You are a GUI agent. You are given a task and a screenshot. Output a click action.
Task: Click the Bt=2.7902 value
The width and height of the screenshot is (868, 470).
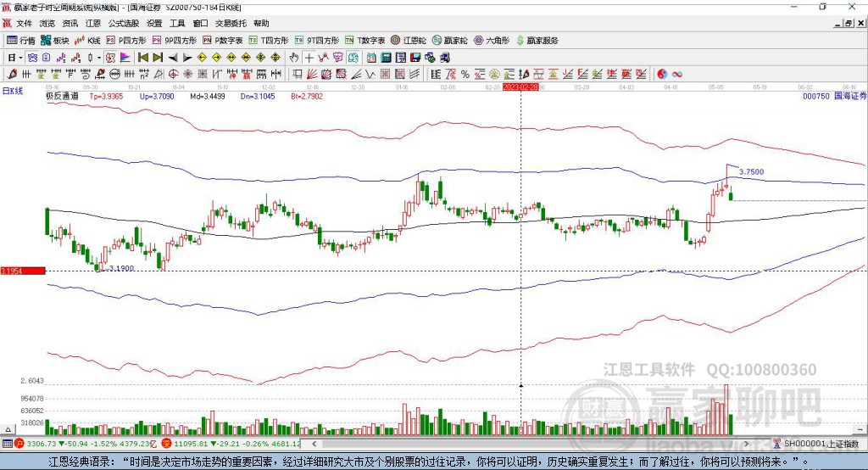tap(307, 96)
